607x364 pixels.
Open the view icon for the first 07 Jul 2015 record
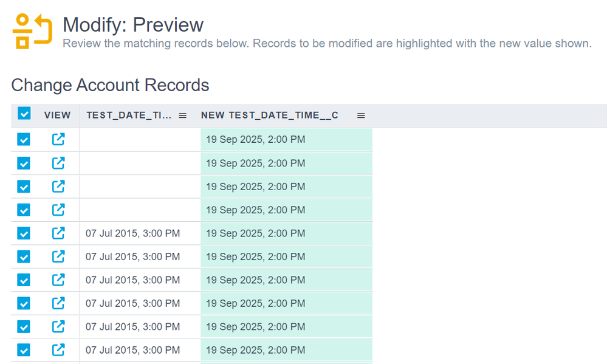[x=58, y=233]
